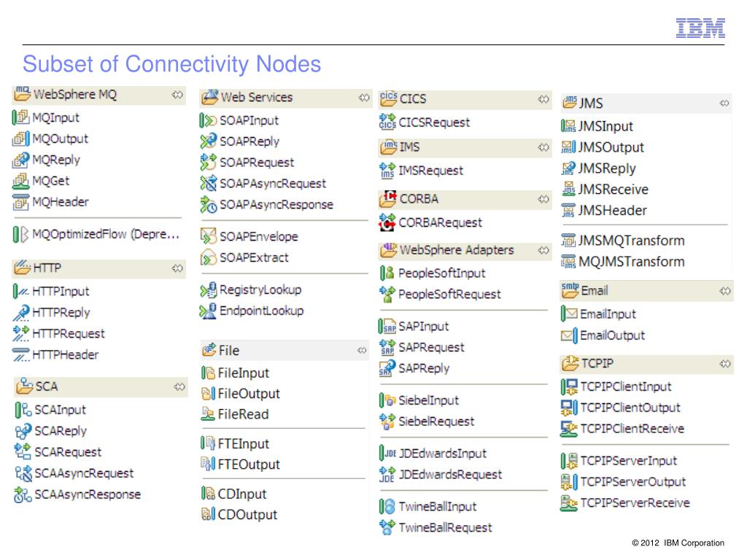The height and width of the screenshot is (560, 747).
Task: Select the SiebelRequest node icon
Action: pos(387,421)
